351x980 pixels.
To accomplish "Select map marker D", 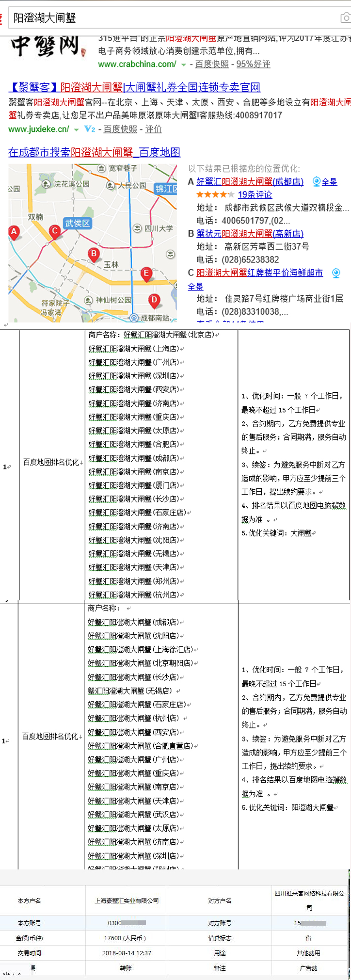I will (154, 301).
